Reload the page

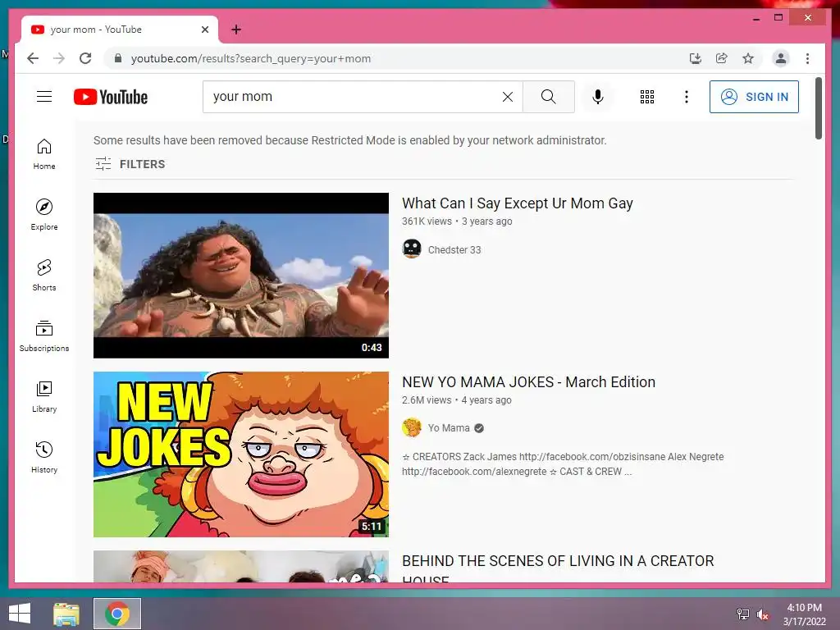[x=85, y=58]
